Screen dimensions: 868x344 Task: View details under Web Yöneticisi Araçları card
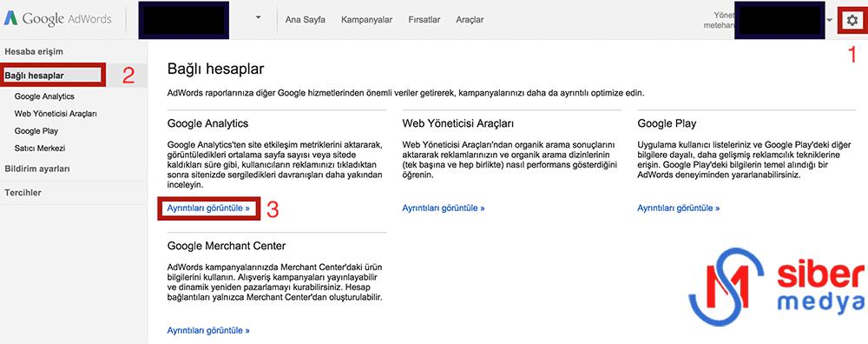click(444, 208)
